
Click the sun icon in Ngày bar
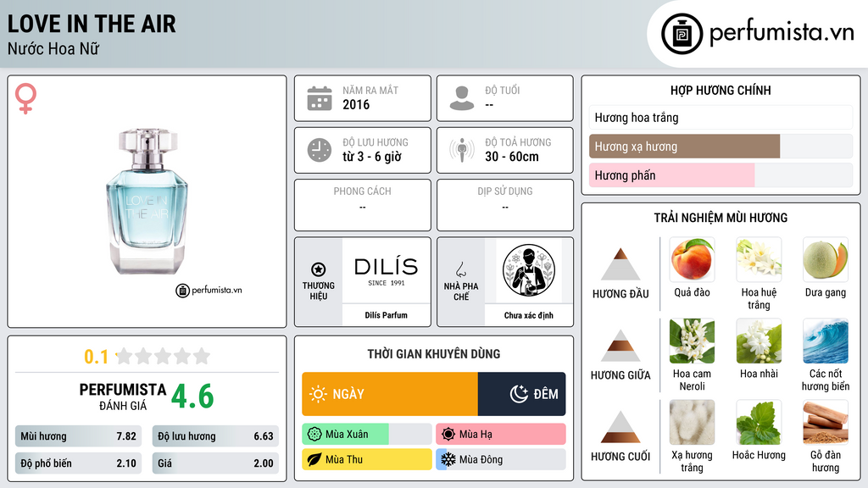tap(319, 394)
